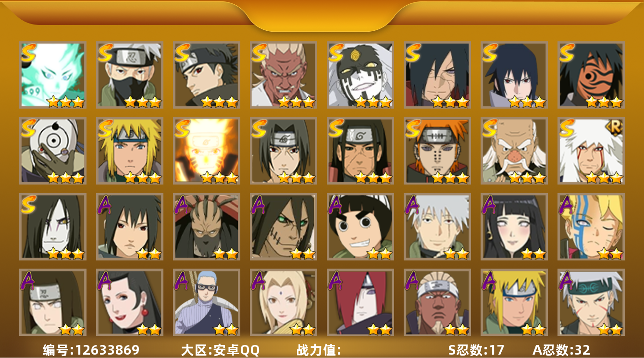Click the old bald man with white mustache
This screenshot has height=358, width=644.
point(514,151)
